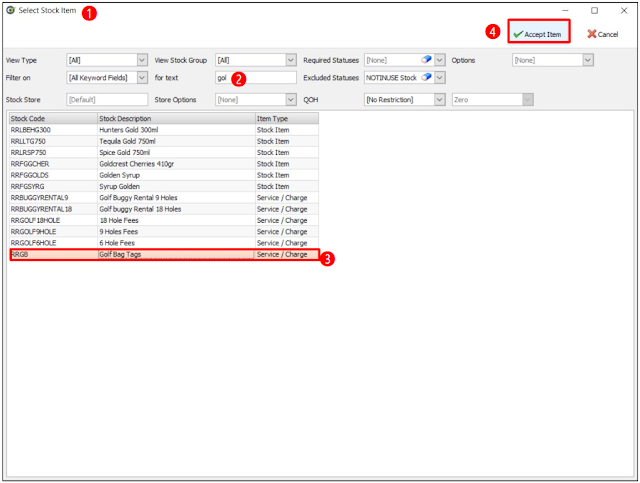This screenshot has height=483, width=640.
Task: Click Excluded Statuses NOTINUSE Stock value
Action: (391, 78)
